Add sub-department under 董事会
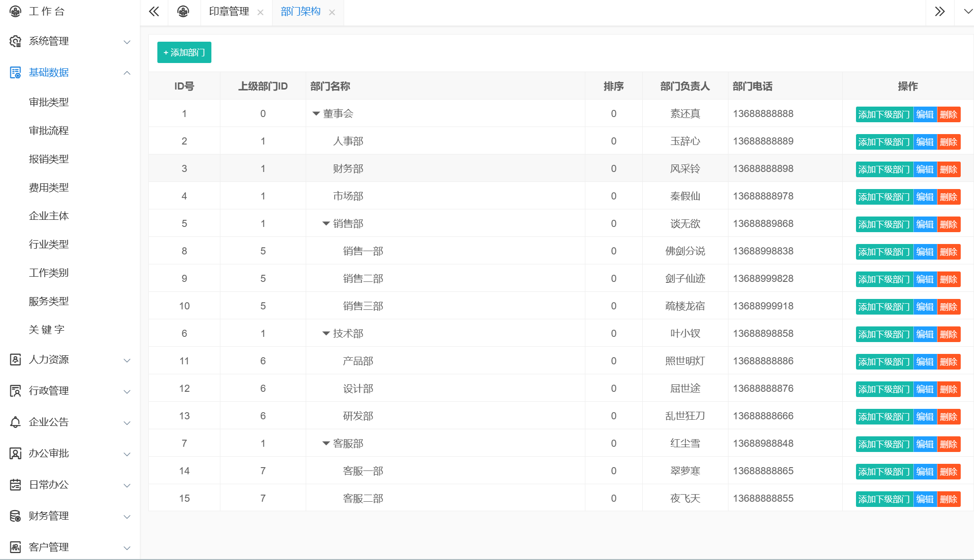This screenshot has height=560, width=974. tap(884, 115)
